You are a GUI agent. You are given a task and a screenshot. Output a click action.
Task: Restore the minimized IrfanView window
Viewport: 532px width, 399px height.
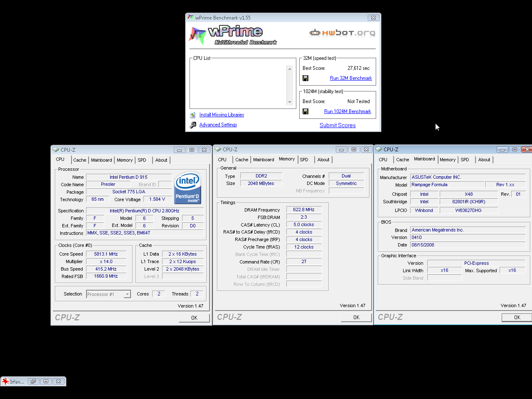[34, 381]
